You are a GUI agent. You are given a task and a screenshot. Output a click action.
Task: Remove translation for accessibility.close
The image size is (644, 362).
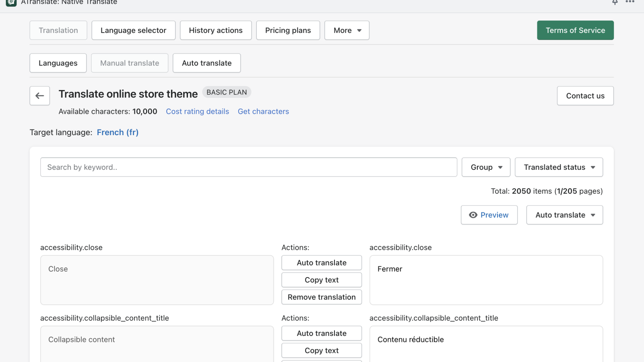322,297
